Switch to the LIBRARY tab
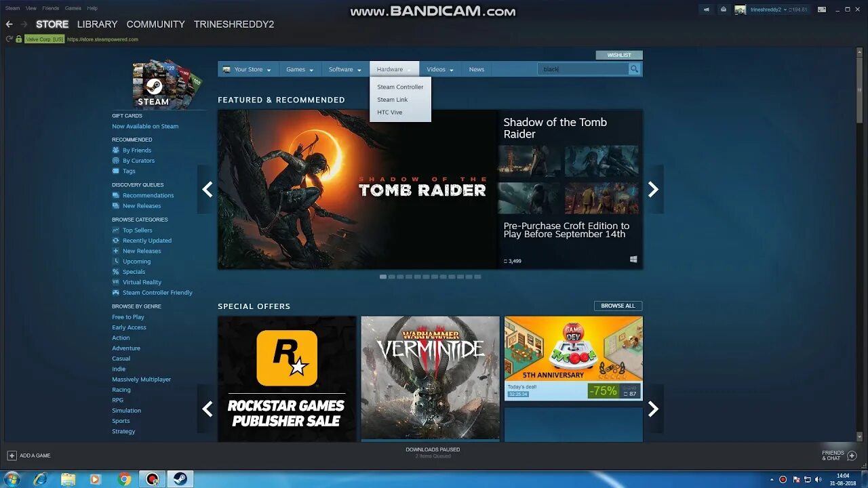The image size is (868, 488). click(x=97, y=24)
